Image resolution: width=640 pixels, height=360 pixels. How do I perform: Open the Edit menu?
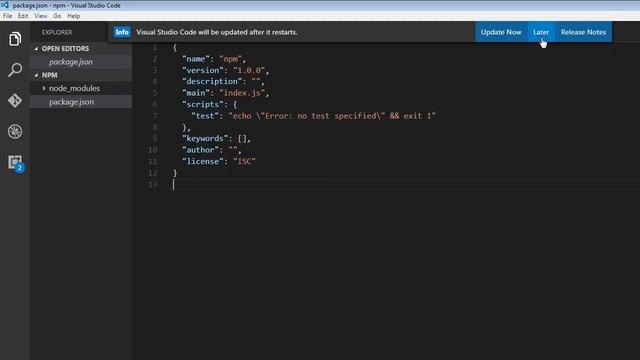[23, 16]
